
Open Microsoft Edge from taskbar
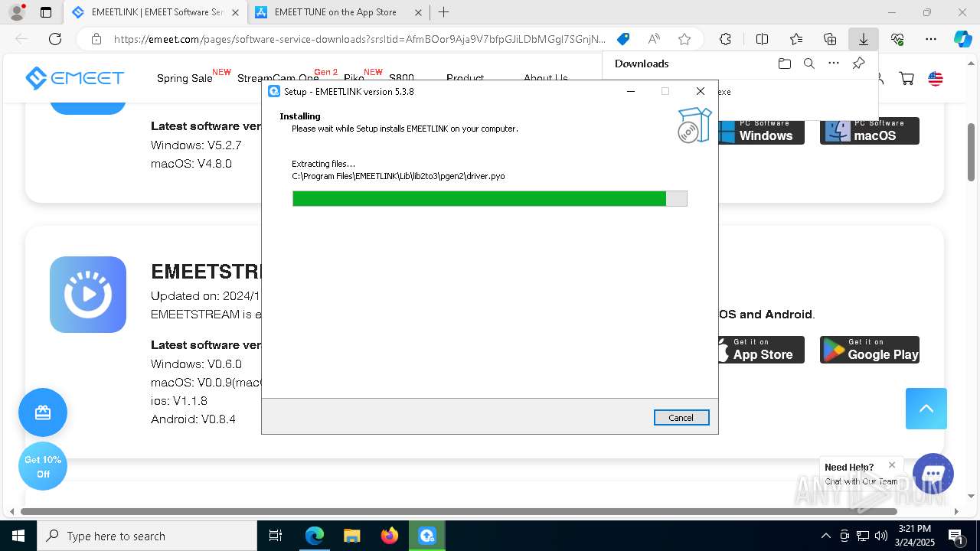pyautogui.click(x=315, y=536)
